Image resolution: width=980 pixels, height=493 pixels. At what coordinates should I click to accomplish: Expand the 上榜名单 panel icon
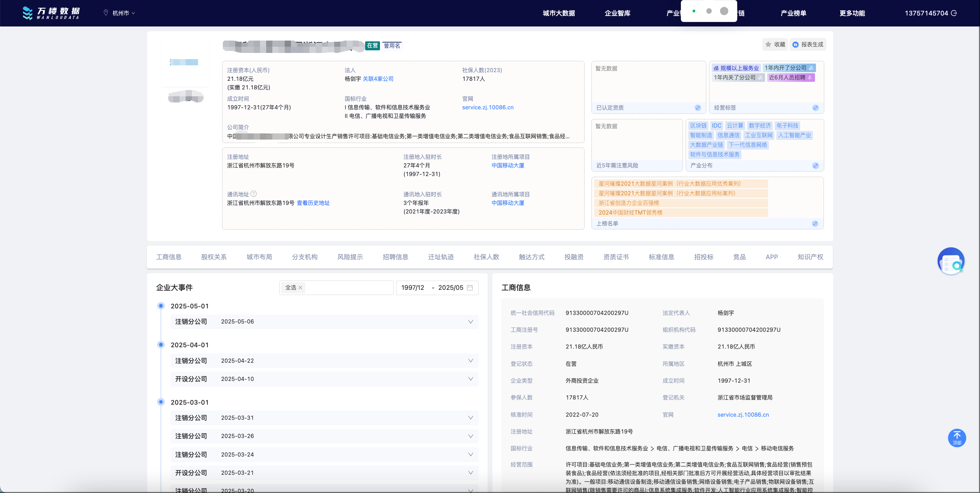coord(815,224)
